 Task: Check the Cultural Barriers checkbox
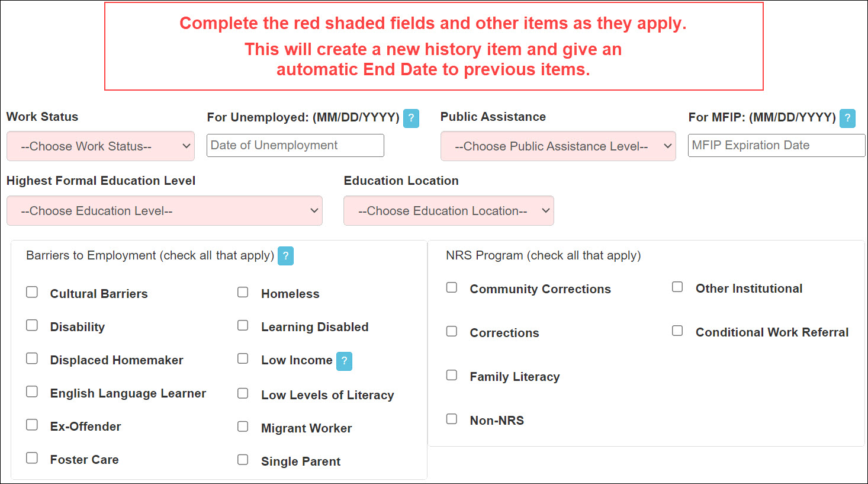[32, 292]
